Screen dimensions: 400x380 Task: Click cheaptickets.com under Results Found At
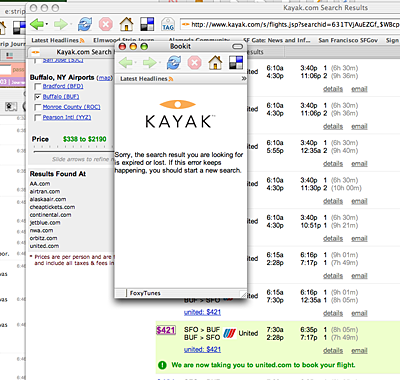(52, 207)
